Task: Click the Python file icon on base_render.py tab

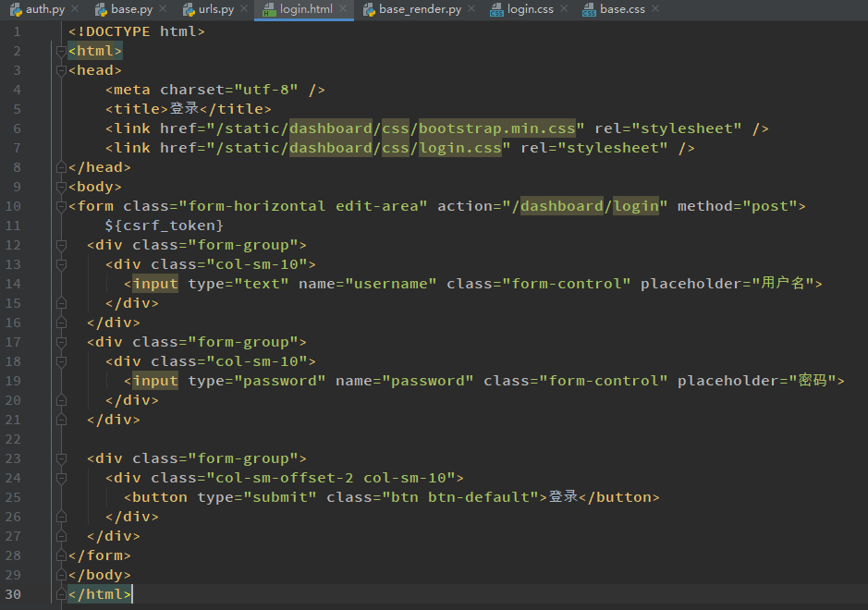Action: click(x=369, y=9)
